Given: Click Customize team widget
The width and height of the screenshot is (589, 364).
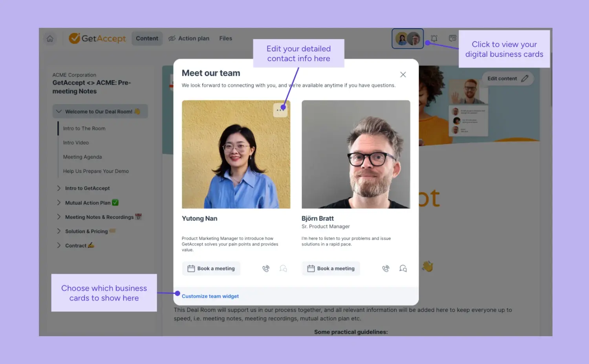Looking at the screenshot, I should pos(210,296).
